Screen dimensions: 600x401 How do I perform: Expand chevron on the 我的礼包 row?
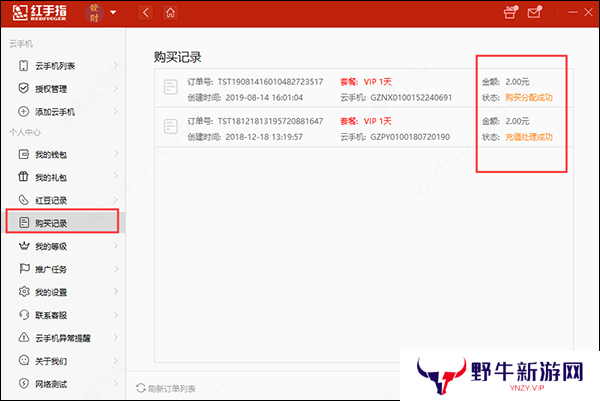click(116, 177)
